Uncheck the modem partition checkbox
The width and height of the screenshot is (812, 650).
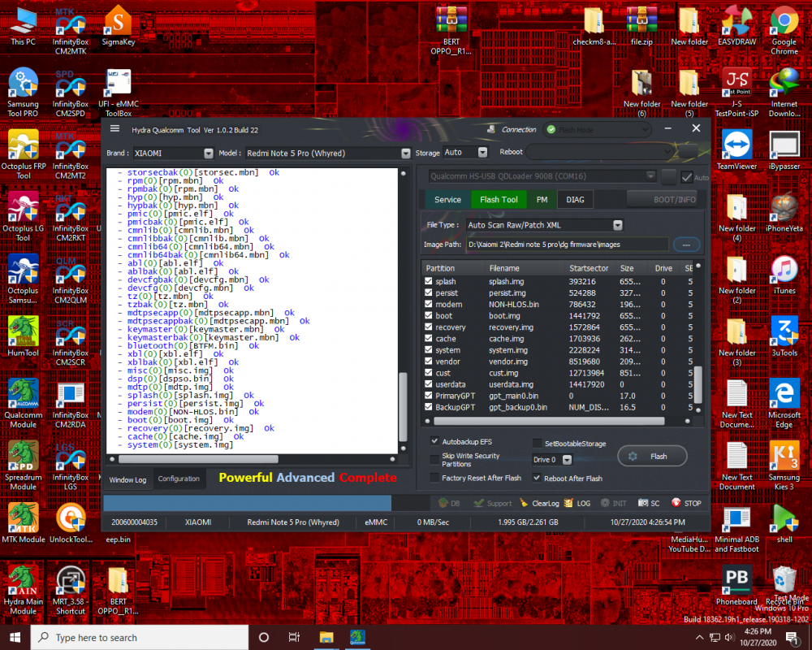[428, 304]
